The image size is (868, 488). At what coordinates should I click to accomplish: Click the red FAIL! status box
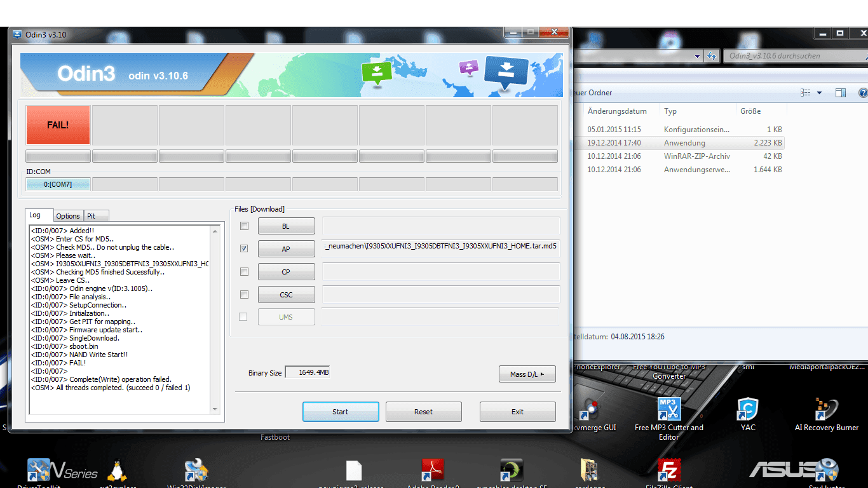[x=58, y=125]
